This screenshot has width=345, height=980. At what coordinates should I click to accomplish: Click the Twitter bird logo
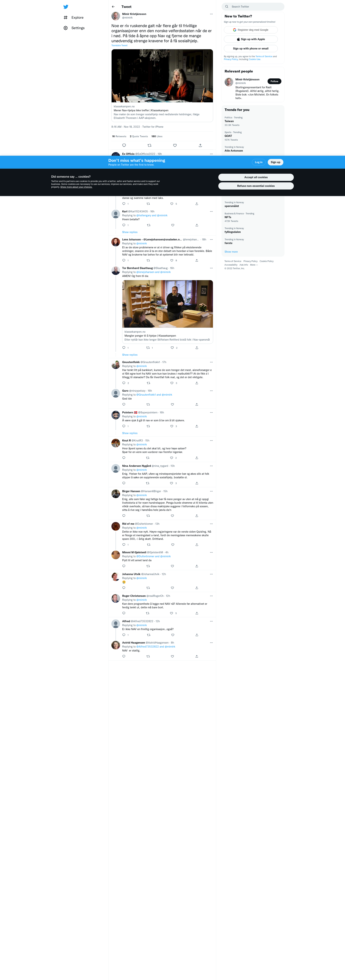click(x=66, y=7)
